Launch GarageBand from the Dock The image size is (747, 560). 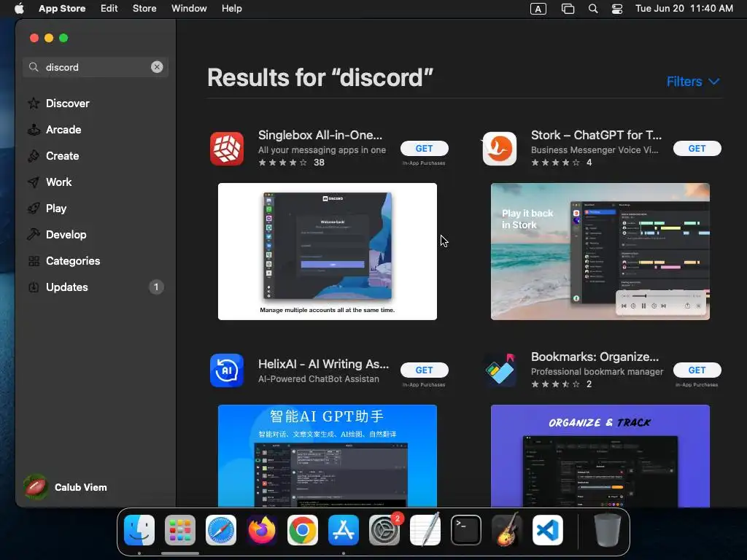pos(507,530)
